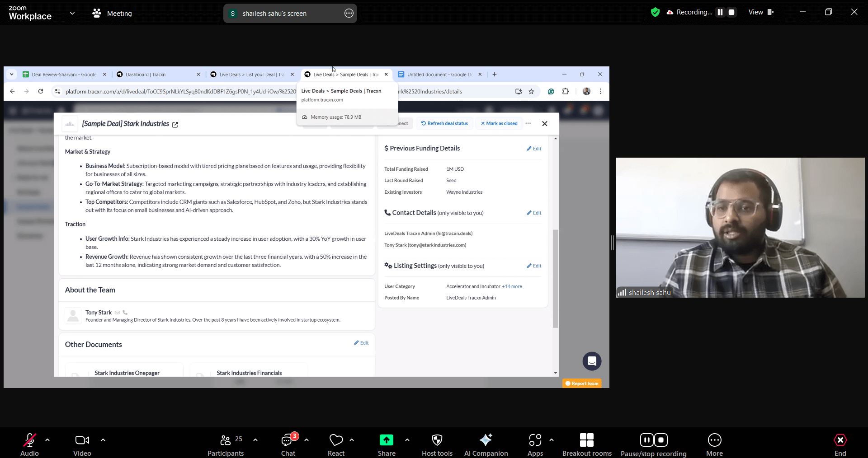This screenshot has width=868, height=458.
Task: Toggle the Video camera button
Action: pyautogui.click(x=82, y=440)
